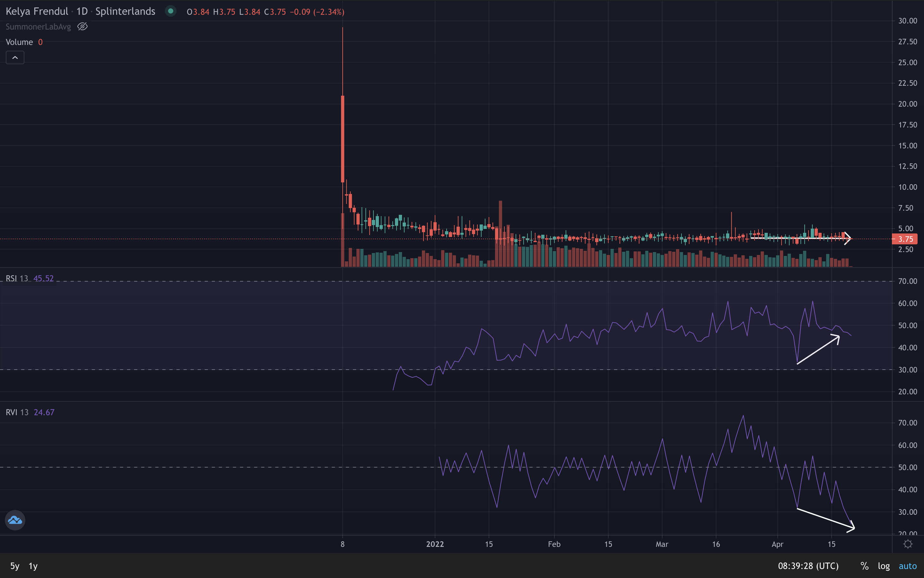Click the -0.09 (-2.34%) change value
This screenshot has width=924, height=578.
[x=317, y=12]
